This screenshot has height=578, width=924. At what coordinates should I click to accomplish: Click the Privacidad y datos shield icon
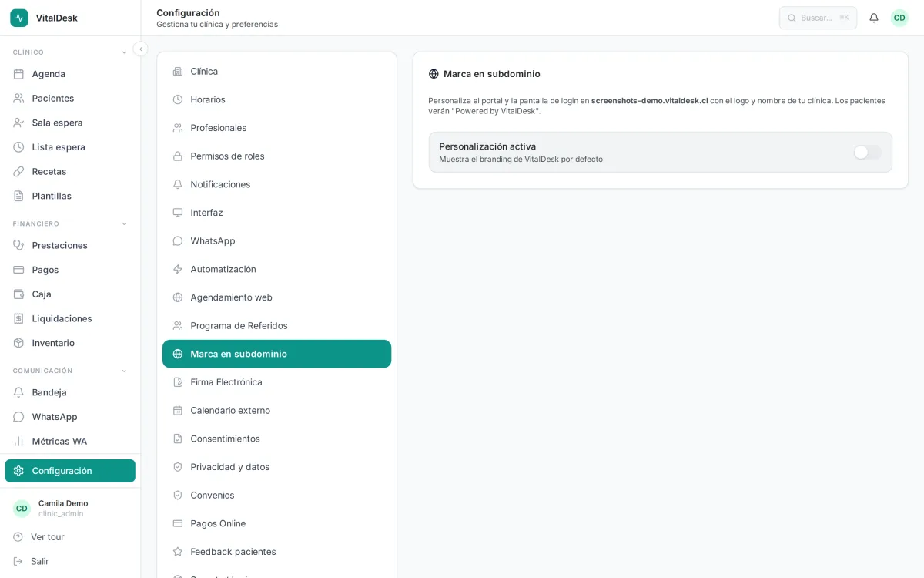[x=178, y=467]
